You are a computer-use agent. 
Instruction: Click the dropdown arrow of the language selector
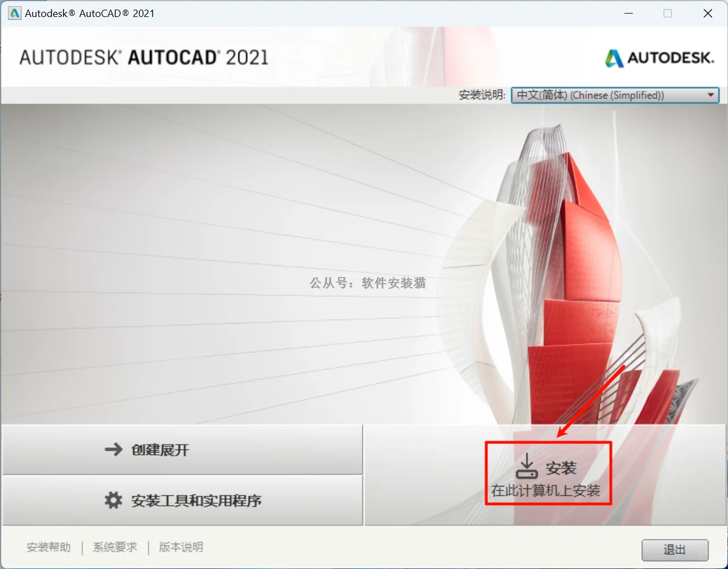[711, 95]
